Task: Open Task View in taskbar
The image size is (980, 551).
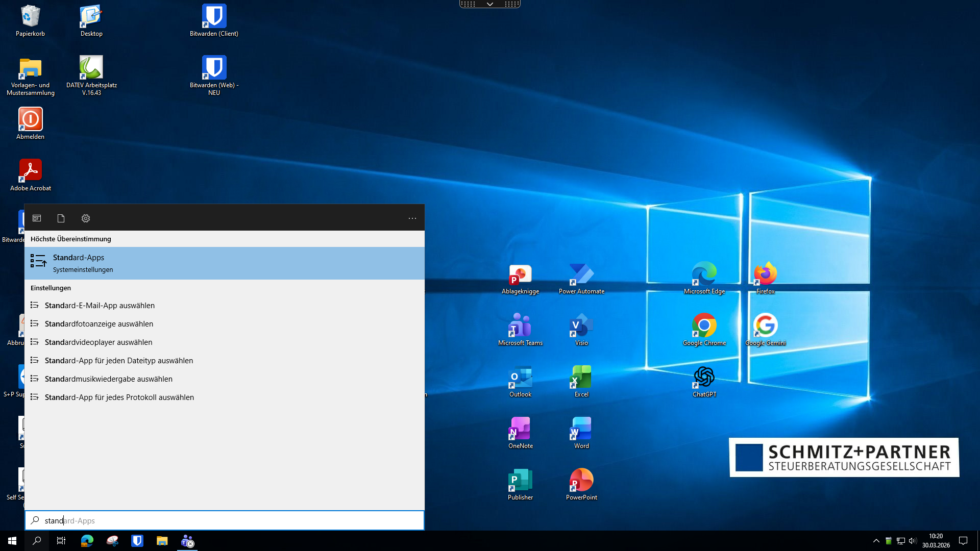Action: pyautogui.click(x=61, y=541)
